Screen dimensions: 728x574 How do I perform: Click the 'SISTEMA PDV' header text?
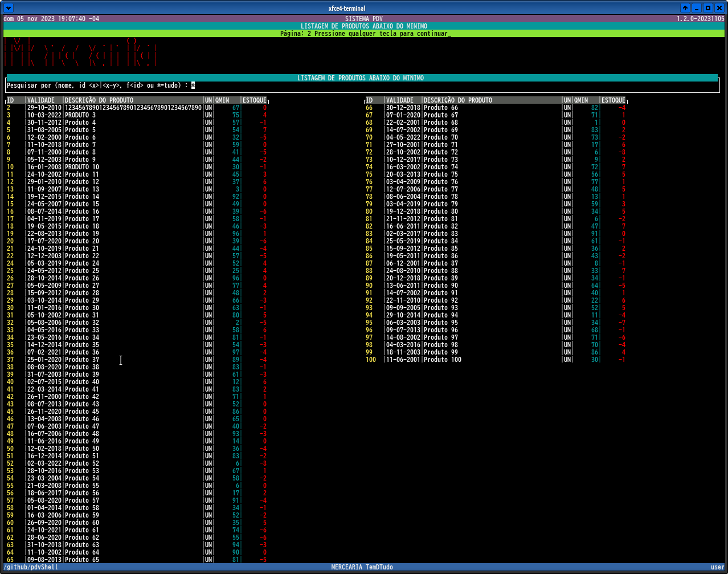tap(364, 19)
